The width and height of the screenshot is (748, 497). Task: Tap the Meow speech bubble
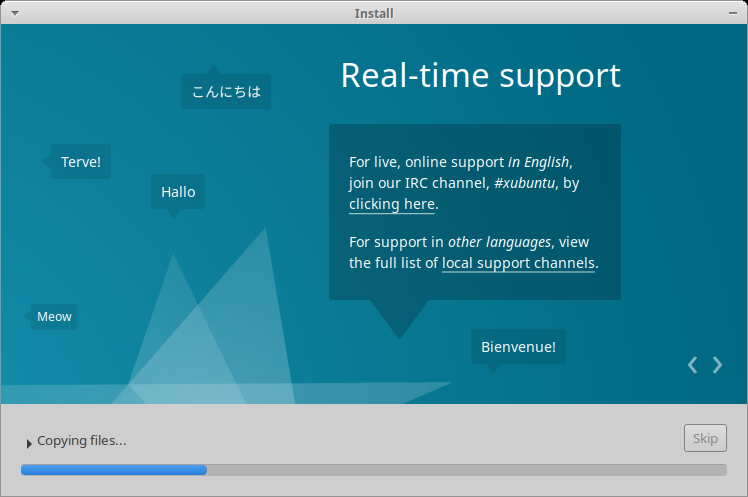click(x=54, y=317)
